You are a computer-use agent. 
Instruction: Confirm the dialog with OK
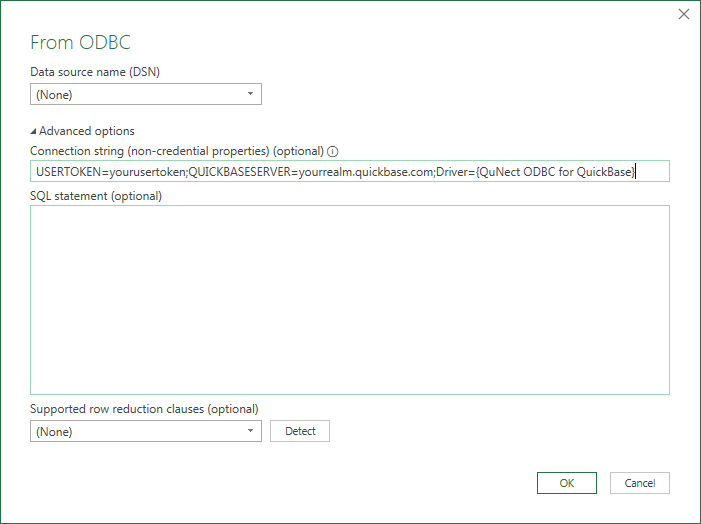click(567, 483)
